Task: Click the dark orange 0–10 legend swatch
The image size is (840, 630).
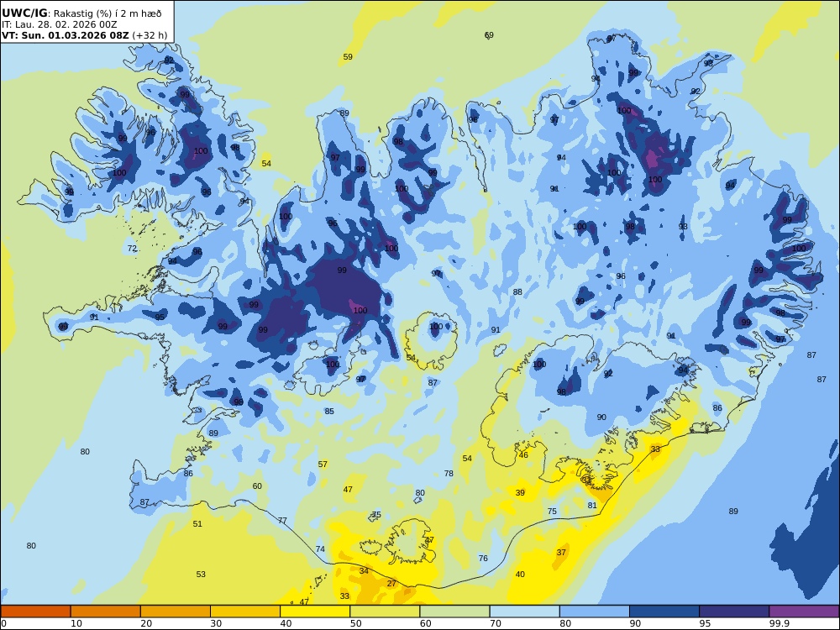Action: coord(35,612)
